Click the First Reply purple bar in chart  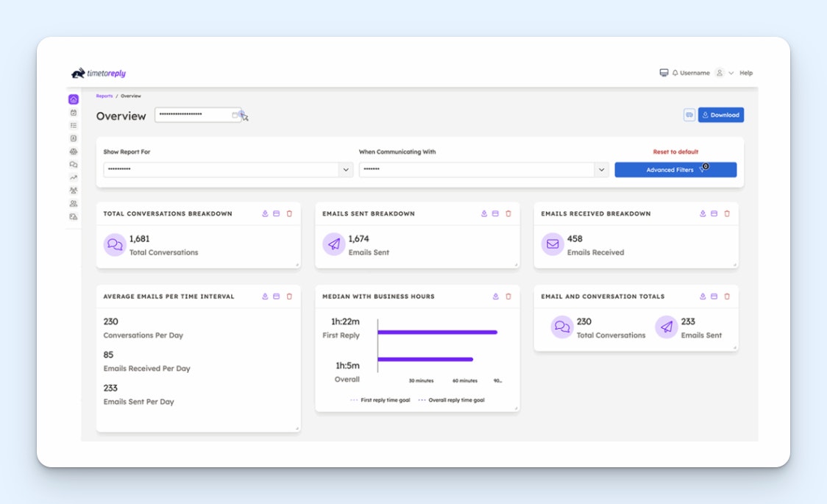438,333
